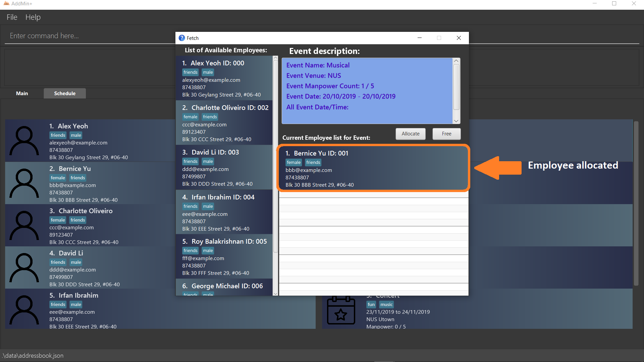Click the female tag under main list Charlotte Oliveiro

58,220
